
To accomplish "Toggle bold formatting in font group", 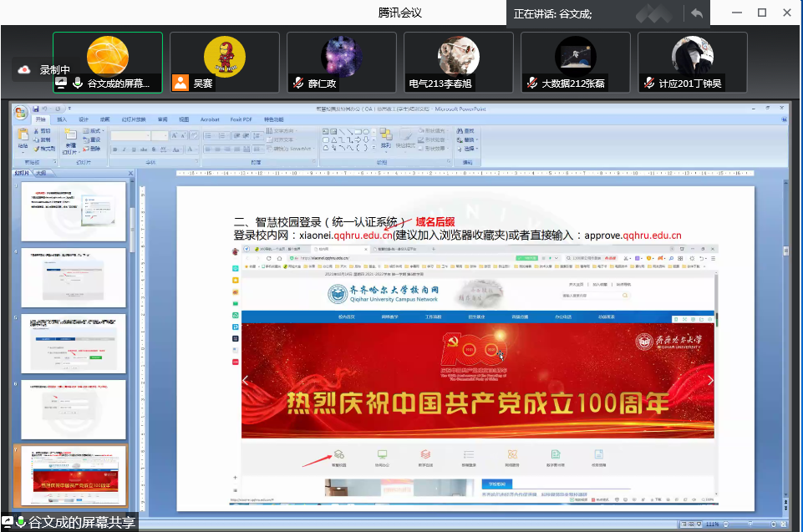I will pos(114,149).
